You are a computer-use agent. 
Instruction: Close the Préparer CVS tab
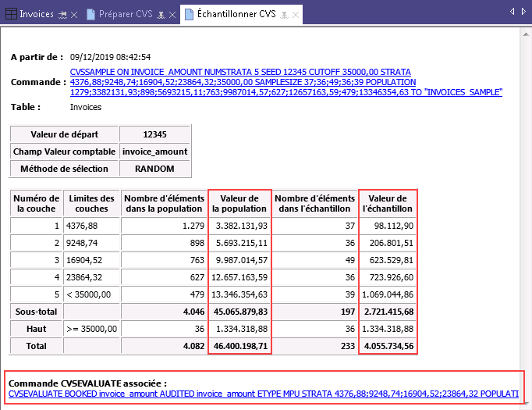172,14
